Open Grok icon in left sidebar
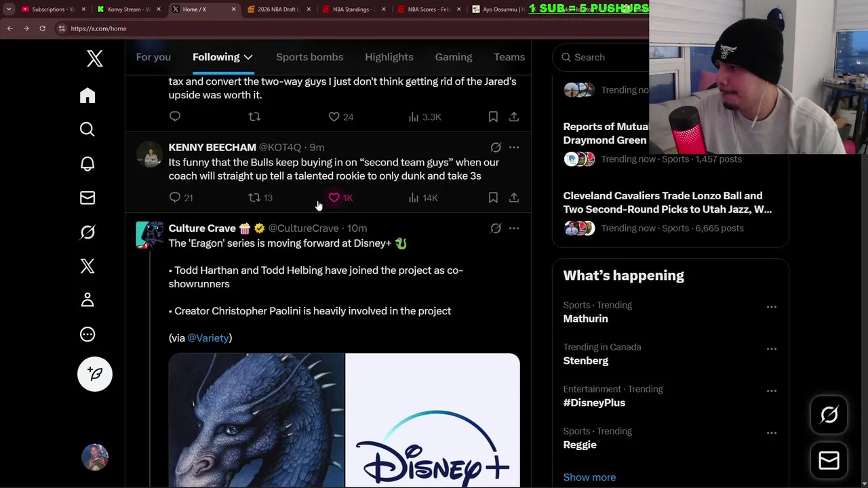This screenshot has width=868, height=488. (x=87, y=232)
